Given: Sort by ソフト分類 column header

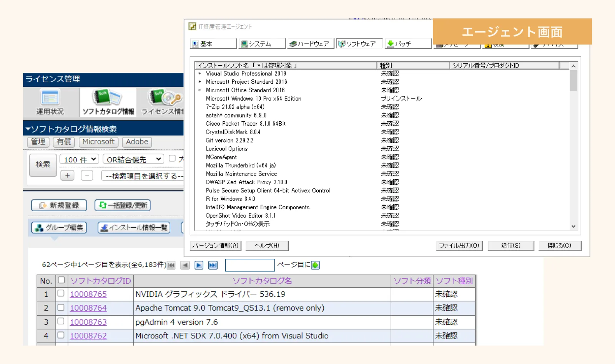Looking at the screenshot, I should 412,281.
